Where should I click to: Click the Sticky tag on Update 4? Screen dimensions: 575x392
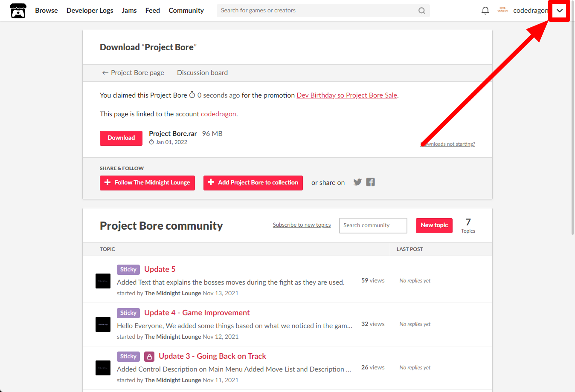pos(128,313)
